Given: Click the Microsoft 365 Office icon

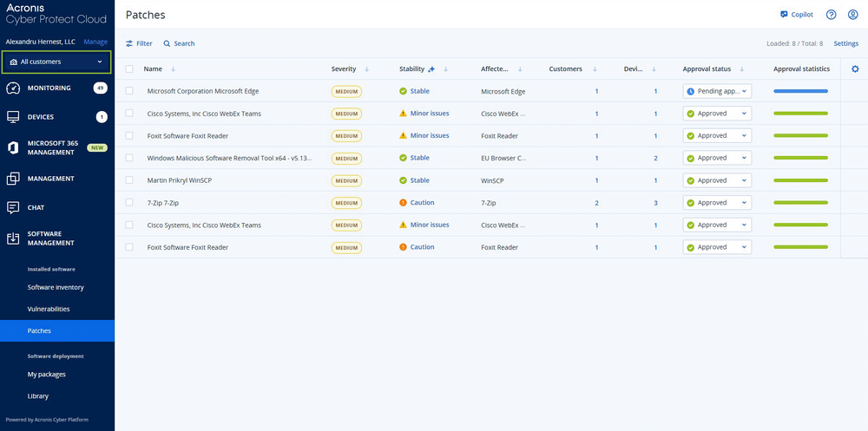Looking at the screenshot, I should pyautogui.click(x=13, y=147).
